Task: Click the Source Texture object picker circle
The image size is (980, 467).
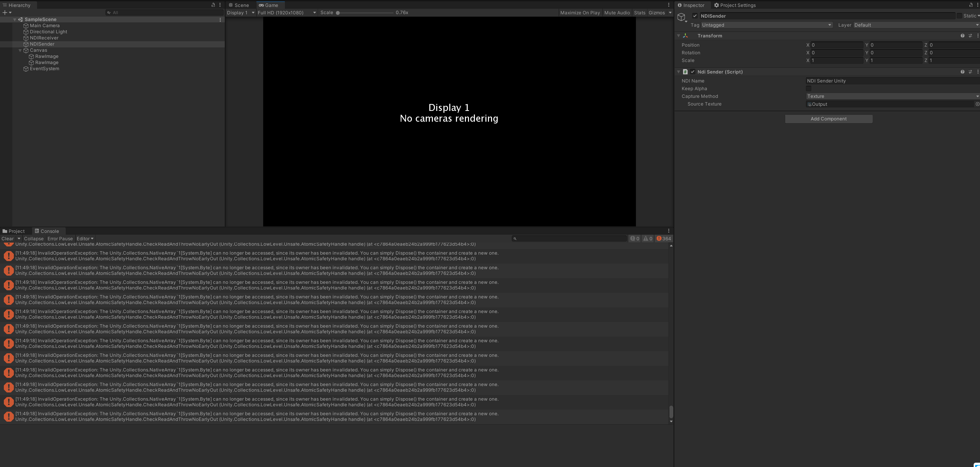Action: (977, 104)
